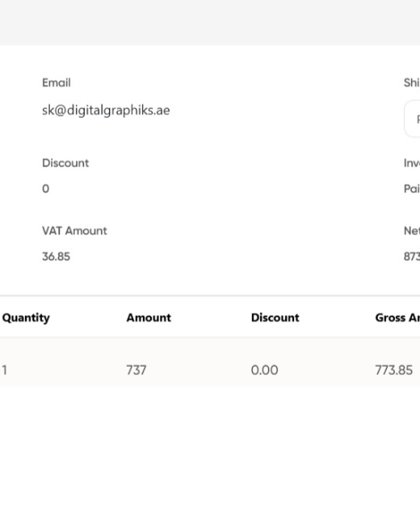Select the discount value 0
The image size is (420, 509).
click(x=46, y=188)
